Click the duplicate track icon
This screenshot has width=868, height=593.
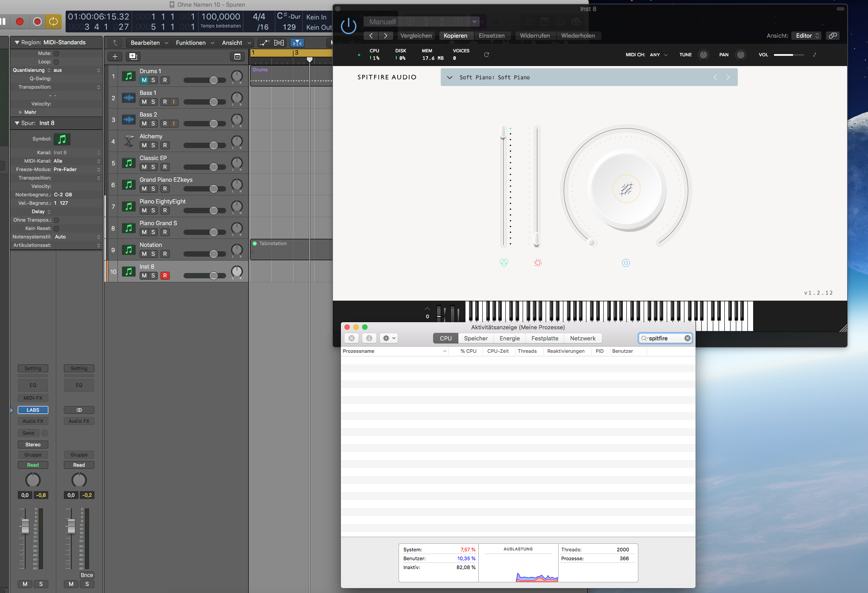pyautogui.click(x=133, y=56)
